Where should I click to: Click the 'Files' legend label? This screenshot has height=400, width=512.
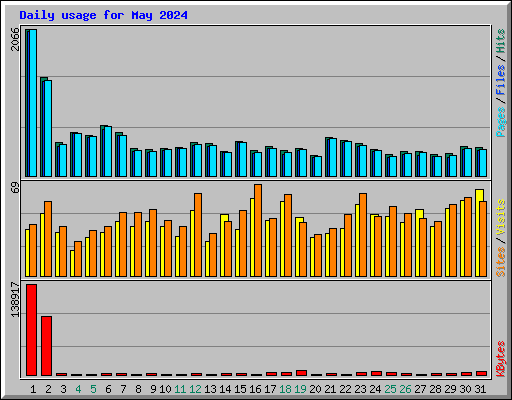click(500, 80)
